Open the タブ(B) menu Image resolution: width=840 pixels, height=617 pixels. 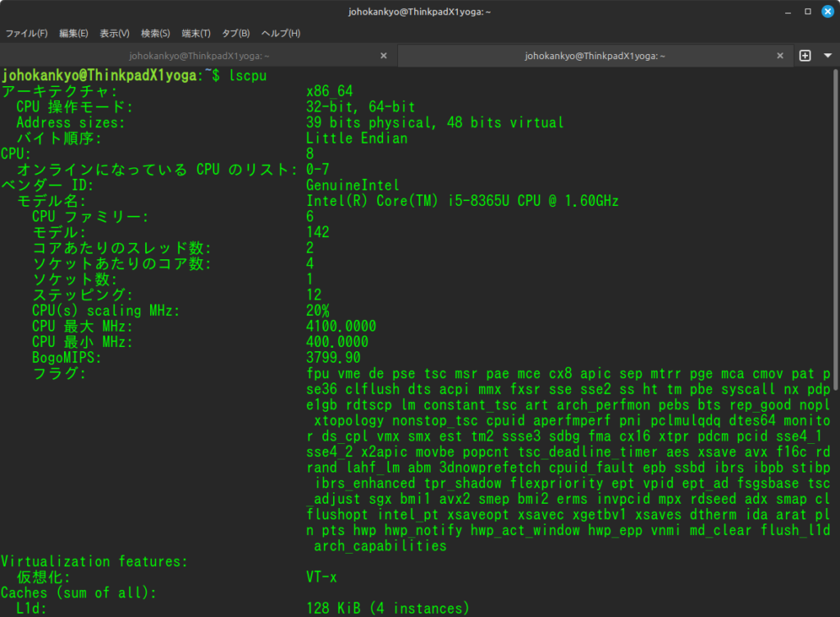coord(235,34)
